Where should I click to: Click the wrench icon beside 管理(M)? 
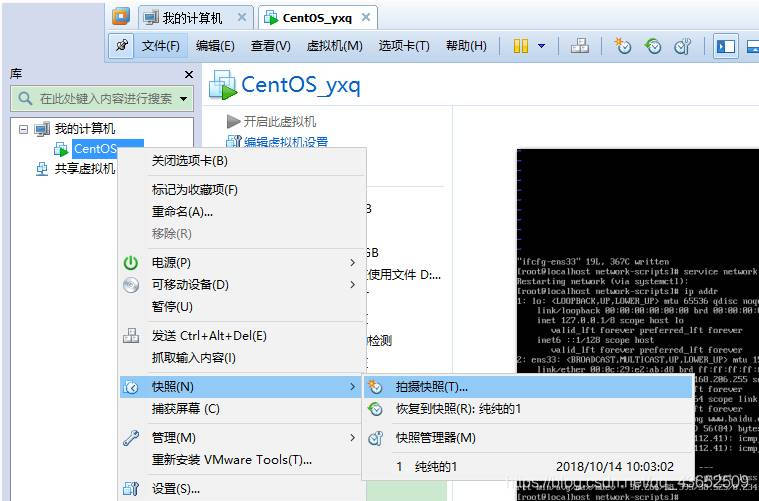click(131, 438)
